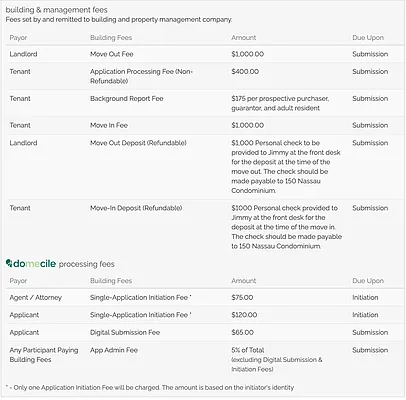Viewport: 406px width, 400px height.
Task: Click the Move-In Deposit (Refundable) entry
Action: [x=136, y=208]
